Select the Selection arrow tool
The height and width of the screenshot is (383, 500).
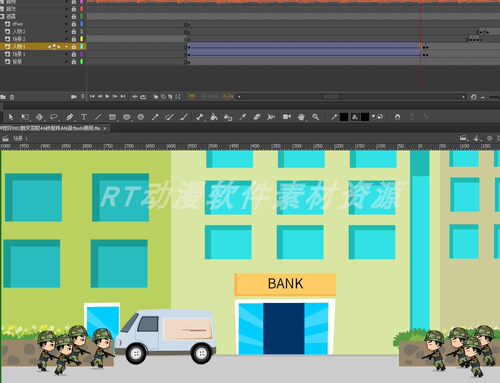(x=11, y=117)
